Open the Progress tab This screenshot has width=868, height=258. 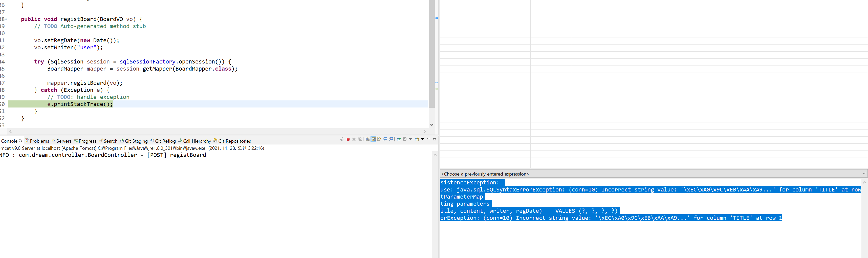pyautogui.click(x=85, y=141)
